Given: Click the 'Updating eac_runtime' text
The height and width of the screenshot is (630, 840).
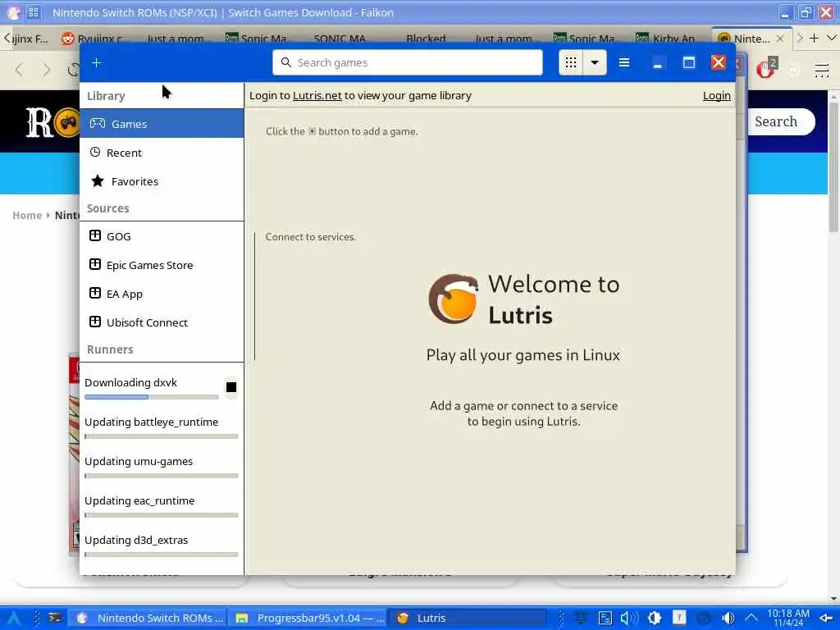Looking at the screenshot, I should pyautogui.click(x=139, y=501).
